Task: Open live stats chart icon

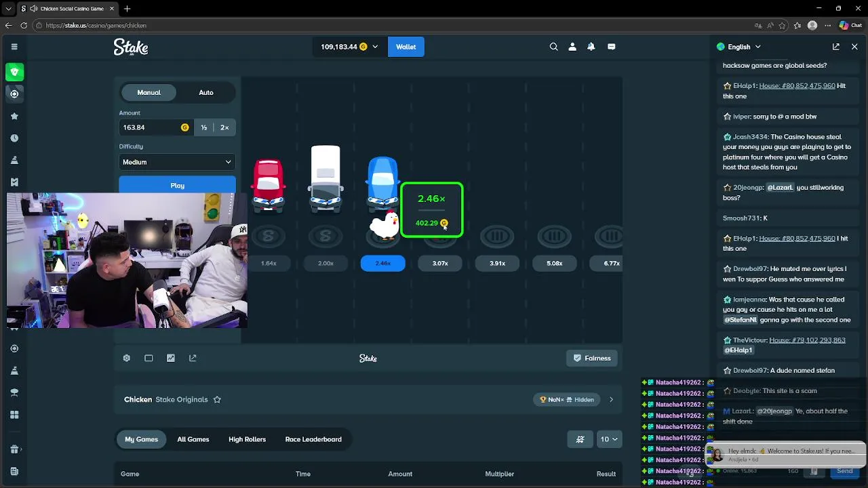Action: 171,358
